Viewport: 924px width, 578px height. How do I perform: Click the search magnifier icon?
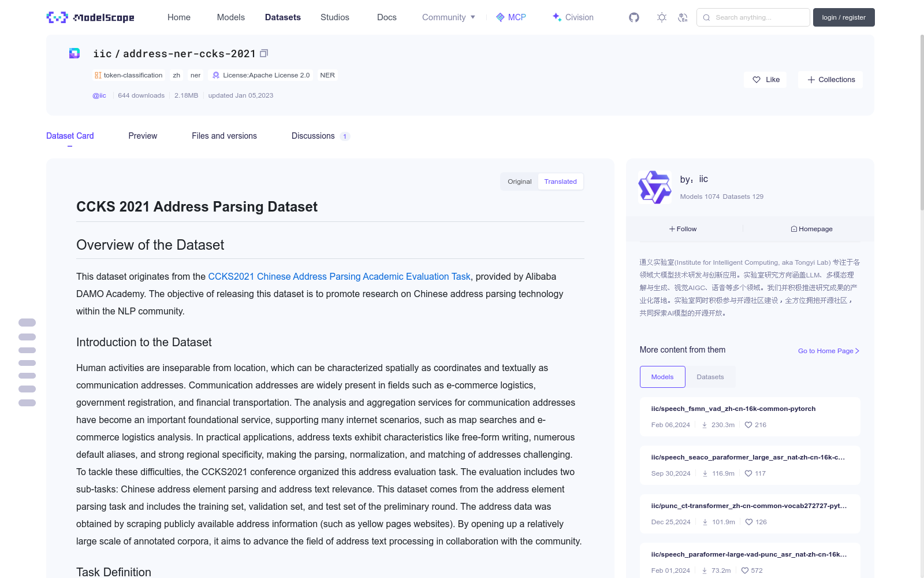point(706,17)
